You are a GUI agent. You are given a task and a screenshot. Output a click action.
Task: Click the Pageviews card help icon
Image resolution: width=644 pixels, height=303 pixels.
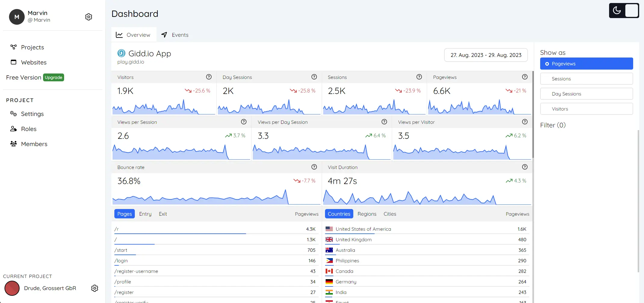click(x=525, y=77)
